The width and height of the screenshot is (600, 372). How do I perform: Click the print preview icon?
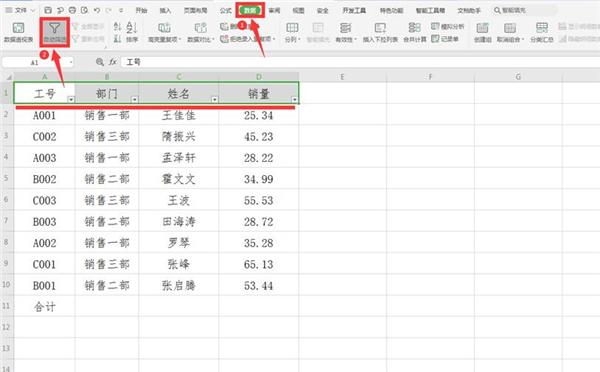point(85,10)
